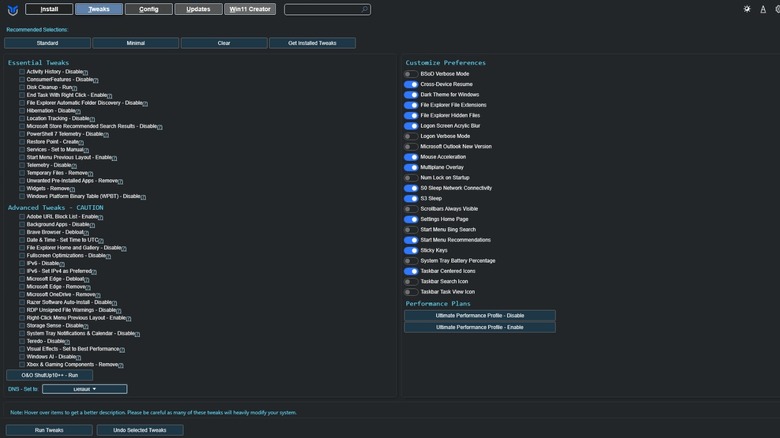Viewport: 780px width, 438px height.
Task: Open help icon next to Widgets - Remove
Action: [x=73, y=189]
